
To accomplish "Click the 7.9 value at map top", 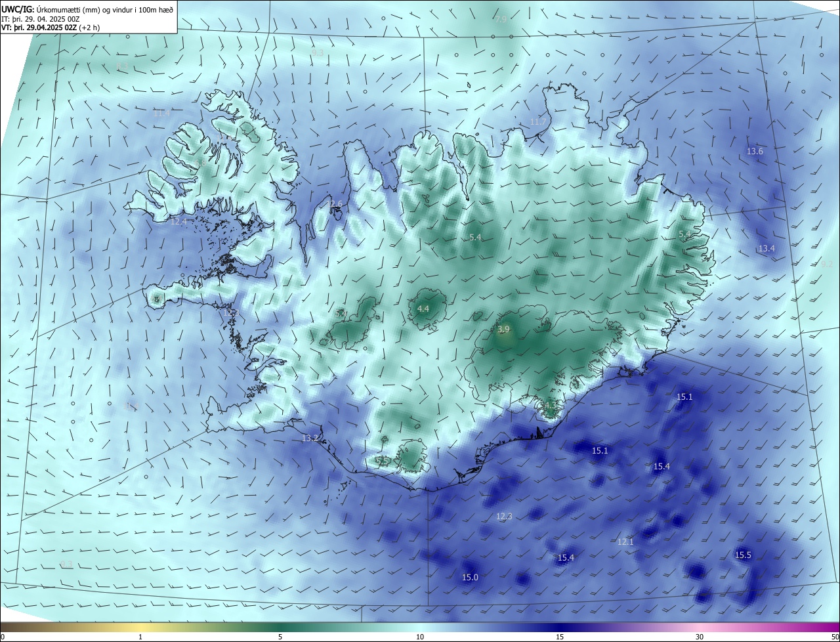I will click(501, 20).
